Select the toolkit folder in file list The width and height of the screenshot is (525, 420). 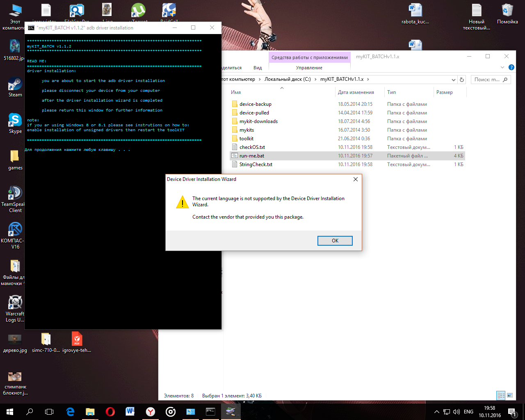[x=247, y=139]
